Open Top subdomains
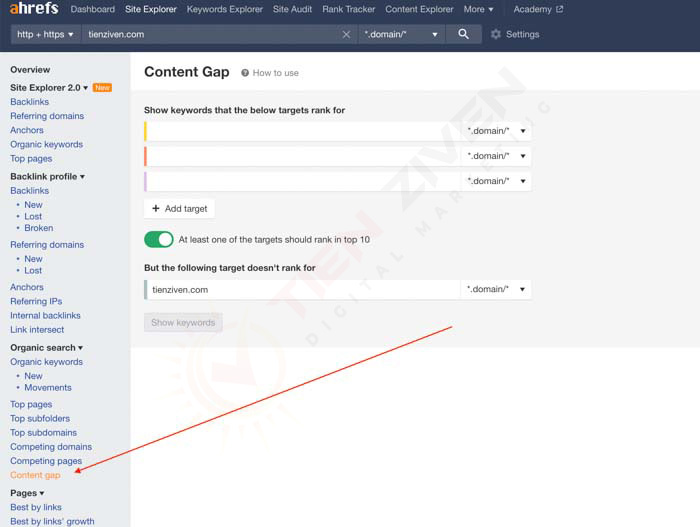The width and height of the screenshot is (700, 527). click(43, 433)
